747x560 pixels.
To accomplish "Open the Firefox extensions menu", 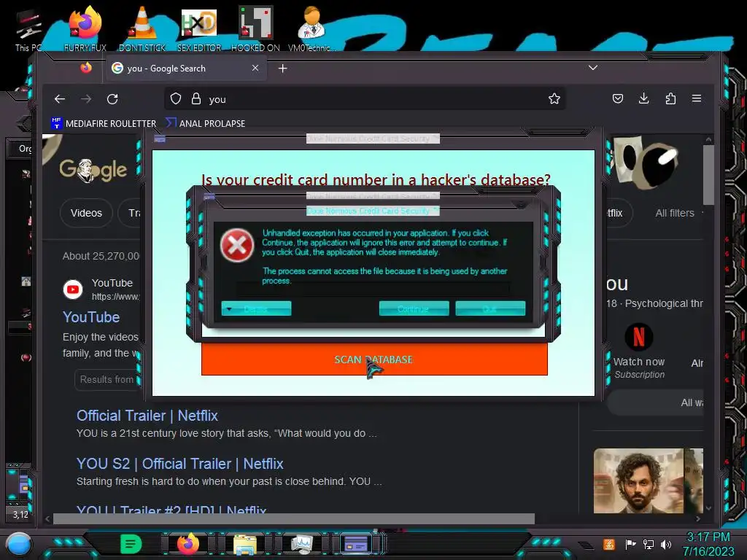I will click(x=670, y=98).
